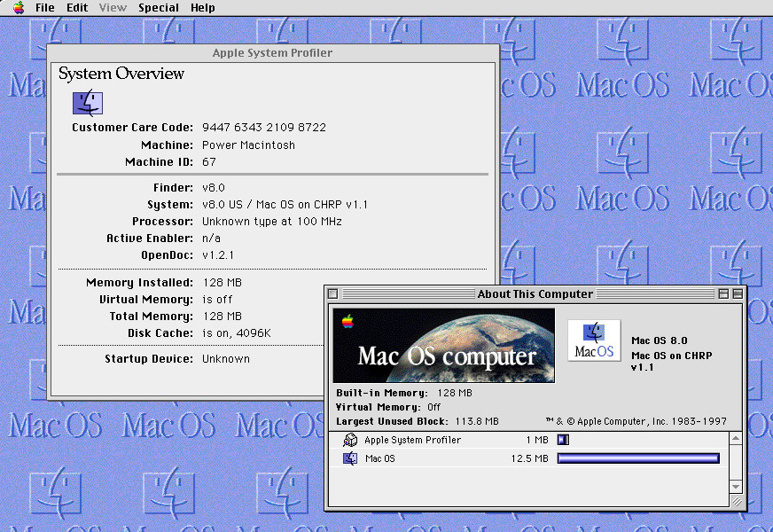Close the About This Computer window
The image size is (773, 532).
tap(333, 294)
